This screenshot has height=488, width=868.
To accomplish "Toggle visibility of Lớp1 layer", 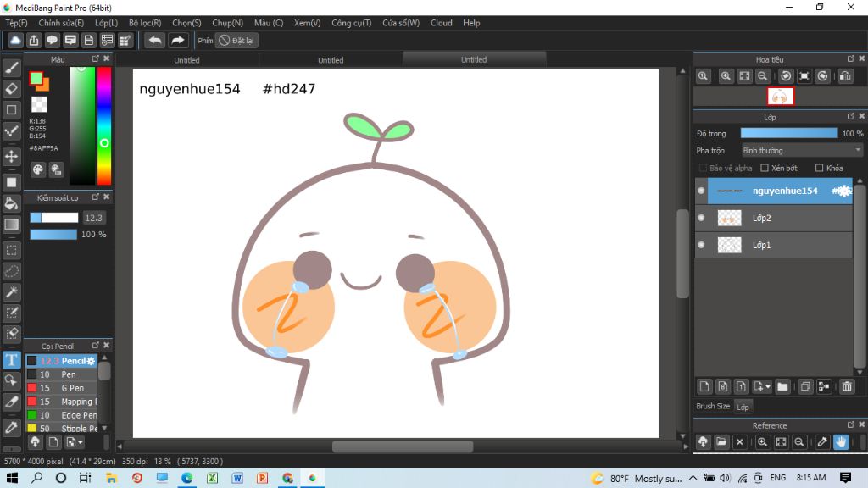I will 701,245.
